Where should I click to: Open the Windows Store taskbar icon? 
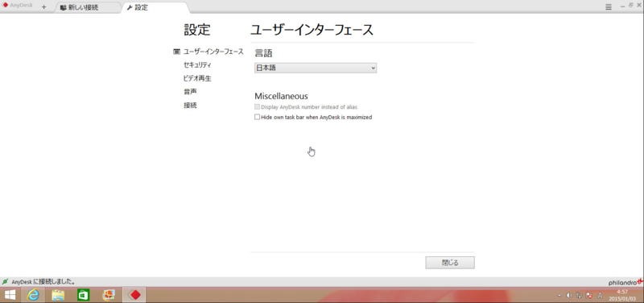84,295
